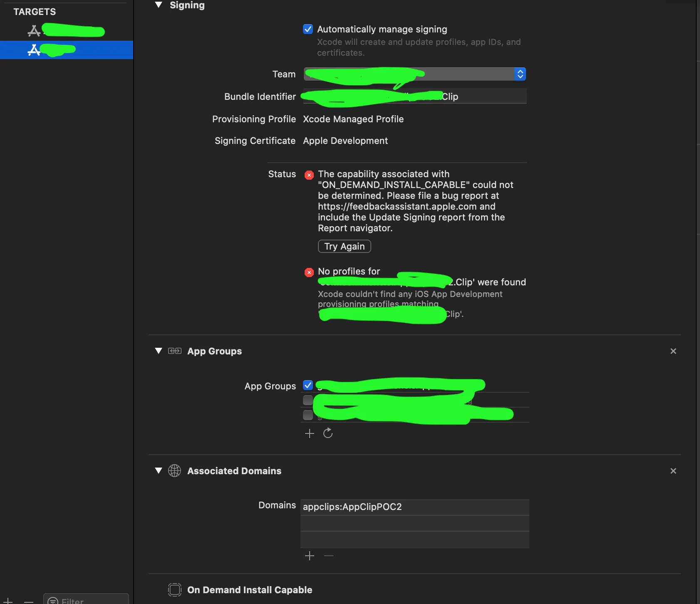The width and height of the screenshot is (700, 604).
Task: Remove the Associated Domains capability
Action: click(673, 471)
